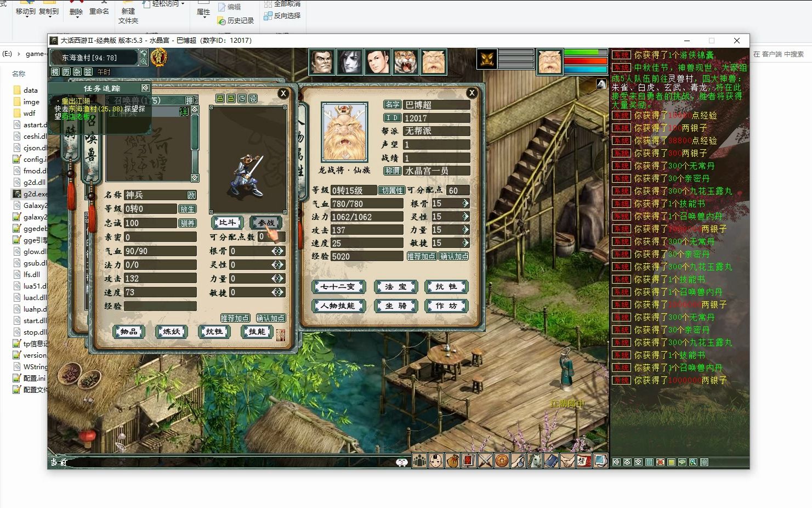Click the 放生 release button
This screenshot has width=812, height=508.
click(188, 209)
